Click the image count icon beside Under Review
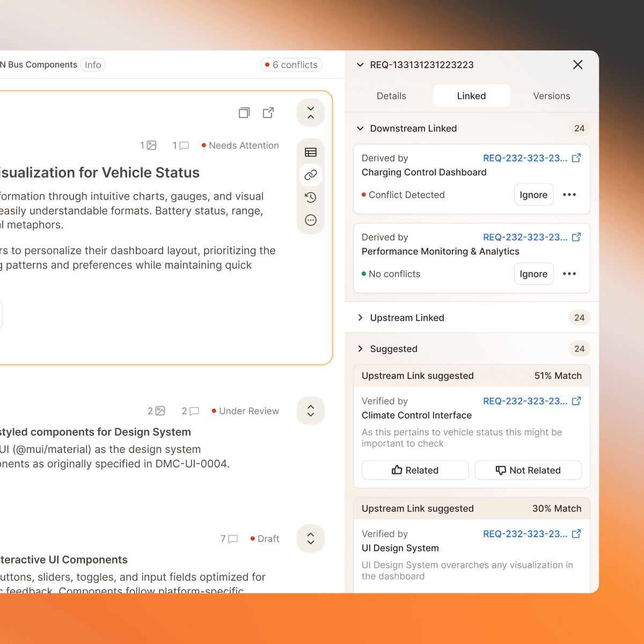 (x=160, y=411)
